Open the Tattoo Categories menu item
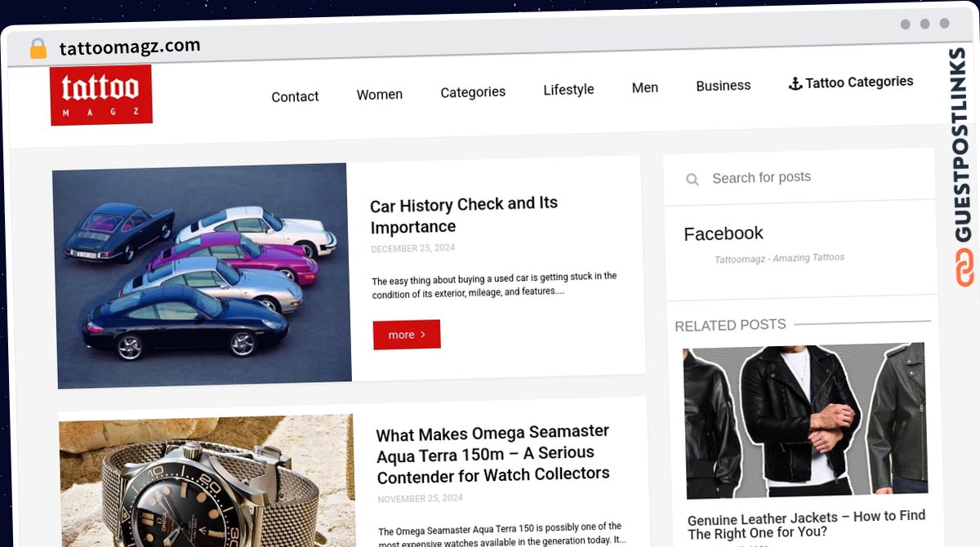980x547 pixels. [x=851, y=82]
